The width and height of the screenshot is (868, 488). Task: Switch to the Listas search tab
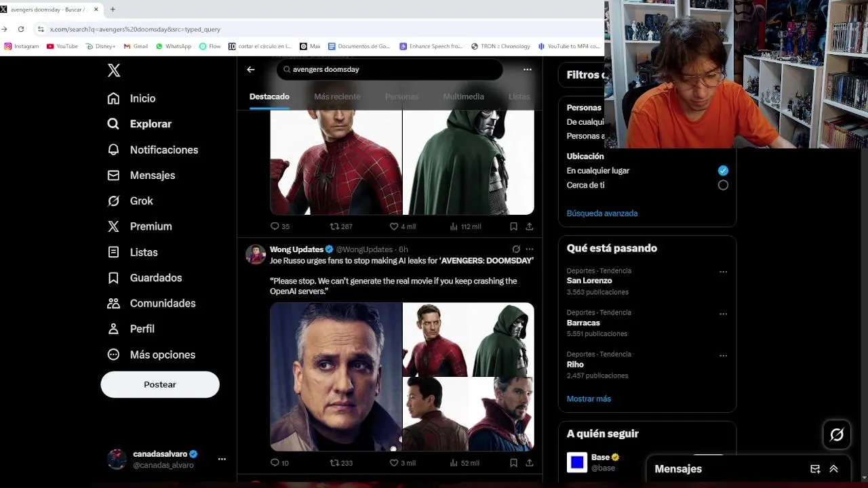[519, 96]
